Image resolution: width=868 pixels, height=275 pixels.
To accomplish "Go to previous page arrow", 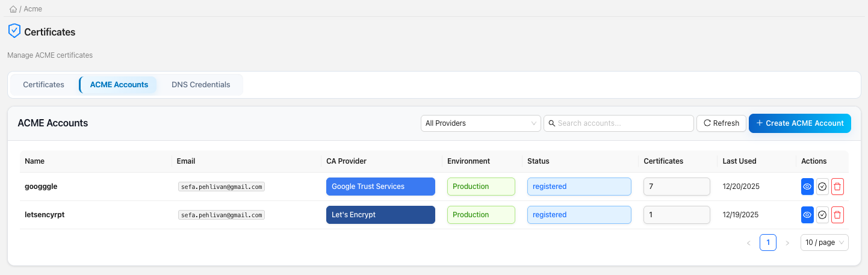I will [x=748, y=243].
